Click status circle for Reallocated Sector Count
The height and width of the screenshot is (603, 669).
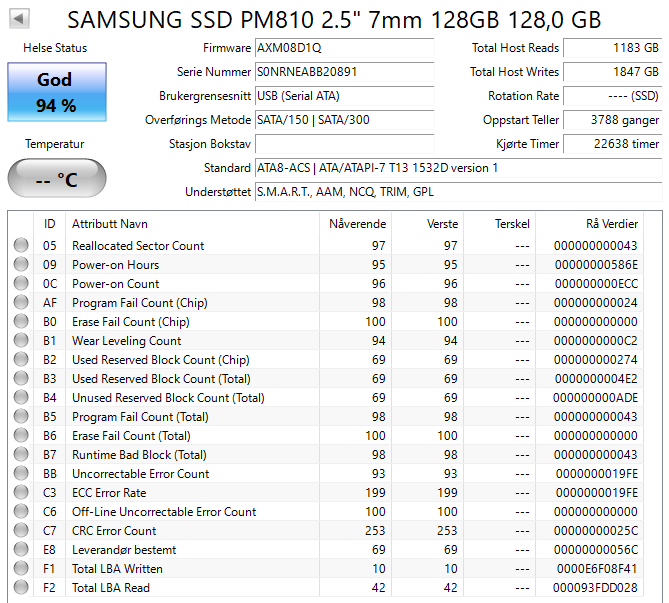pyautogui.click(x=21, y=245)
